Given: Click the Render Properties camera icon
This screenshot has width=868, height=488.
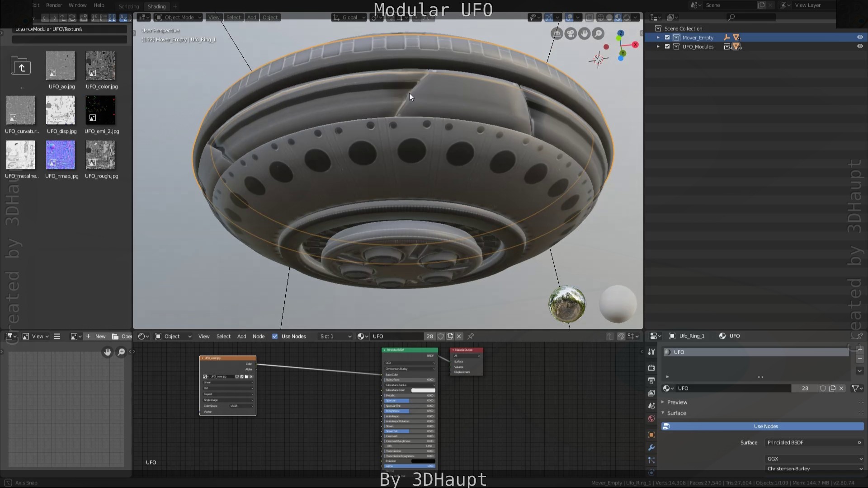Looking at the screenshot, I should click(651, 367).
